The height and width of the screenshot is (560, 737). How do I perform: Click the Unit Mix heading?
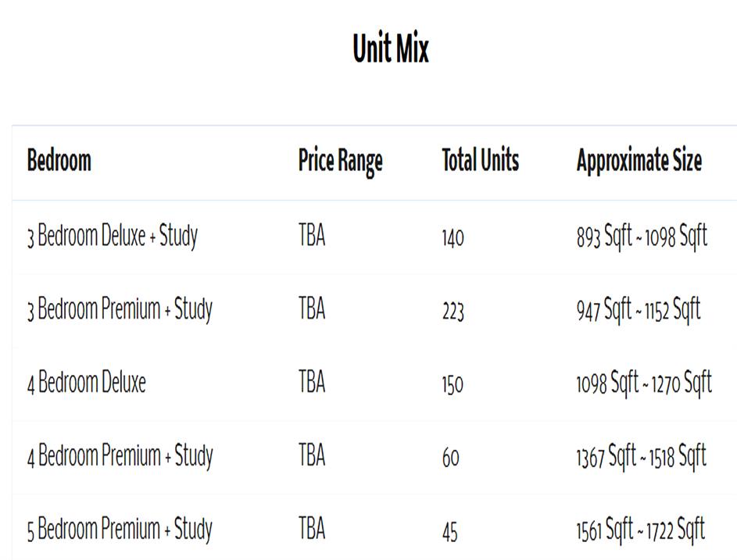coord(391,49)
